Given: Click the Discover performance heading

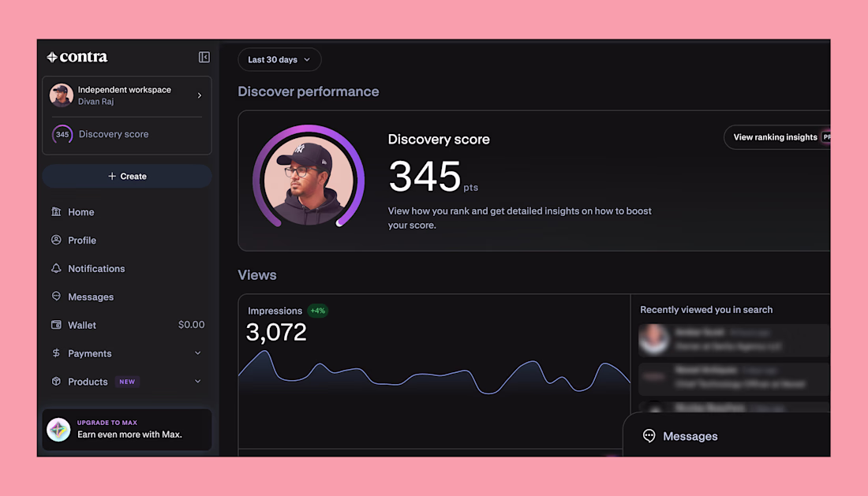Looking at the screenshot, I should [309, 91].
